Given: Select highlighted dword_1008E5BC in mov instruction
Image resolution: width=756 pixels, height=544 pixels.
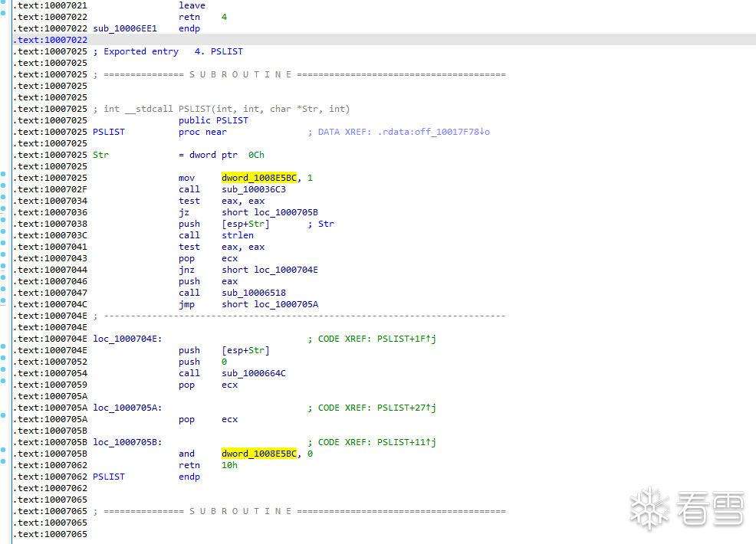Looking at the screenshot, I should click(x=259, y=178).
